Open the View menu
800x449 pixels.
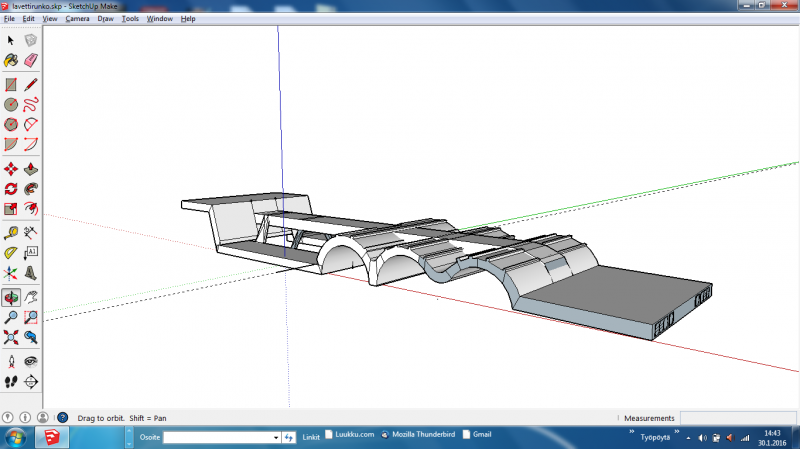[x=49, y=19]
